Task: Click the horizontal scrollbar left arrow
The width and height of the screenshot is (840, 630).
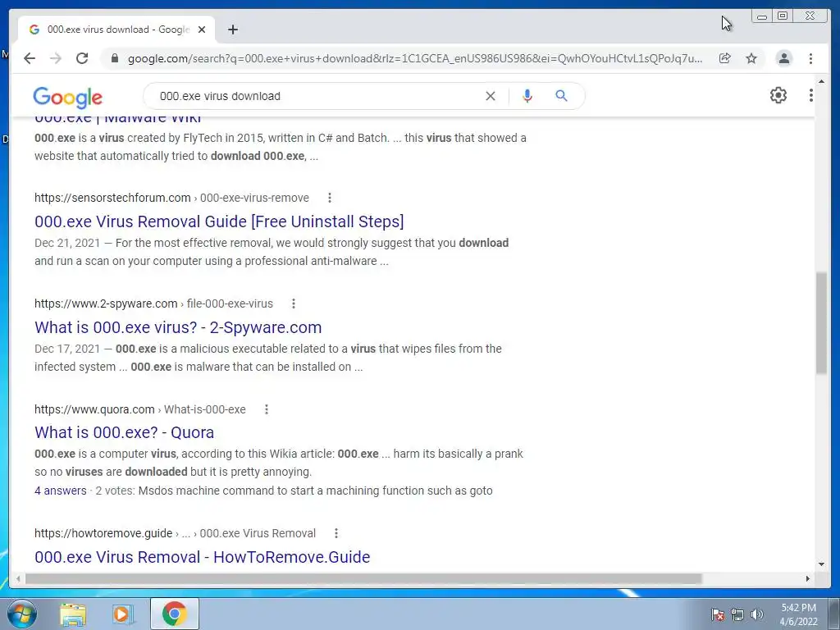Action: tap(18, 578)
